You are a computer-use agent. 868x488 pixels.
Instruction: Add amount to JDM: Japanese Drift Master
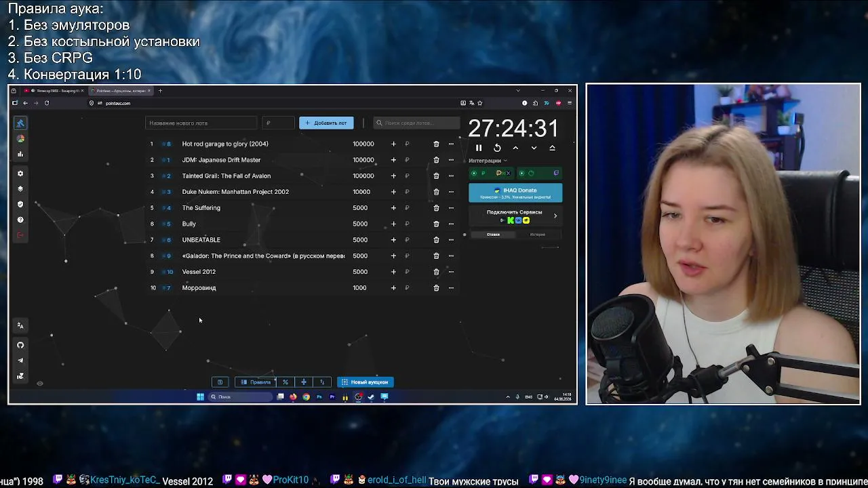click(x=393, y=160)
